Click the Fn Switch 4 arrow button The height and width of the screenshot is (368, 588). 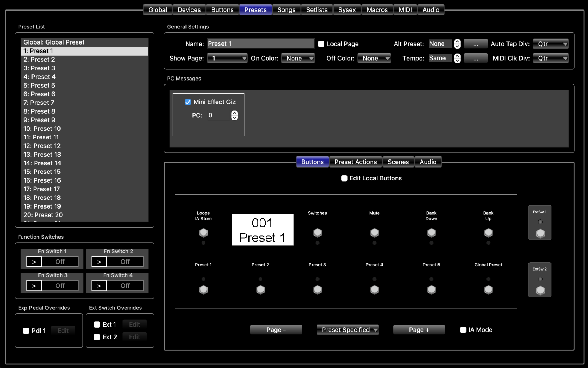point(99,286)
